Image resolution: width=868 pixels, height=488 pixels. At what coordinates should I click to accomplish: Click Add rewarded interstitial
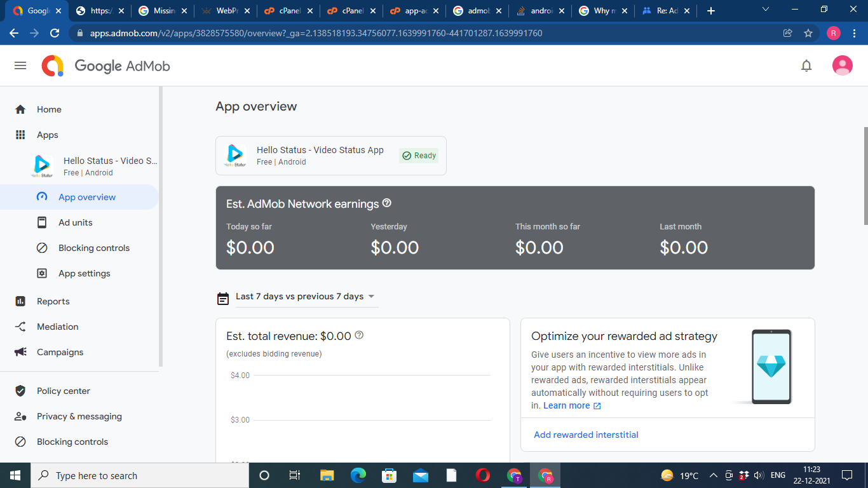click(x=586, y=435)
